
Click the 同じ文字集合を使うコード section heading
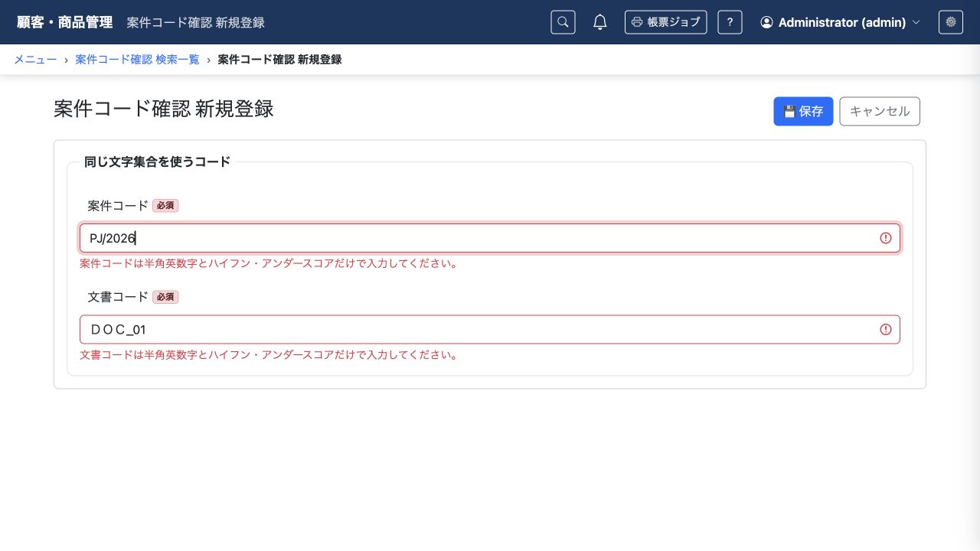tap(157, 161)
